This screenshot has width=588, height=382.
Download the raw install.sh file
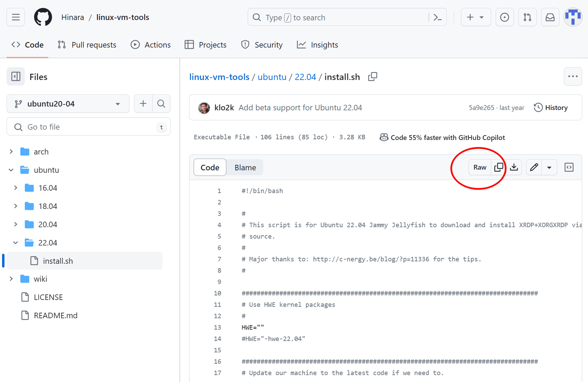coord(514,168)
